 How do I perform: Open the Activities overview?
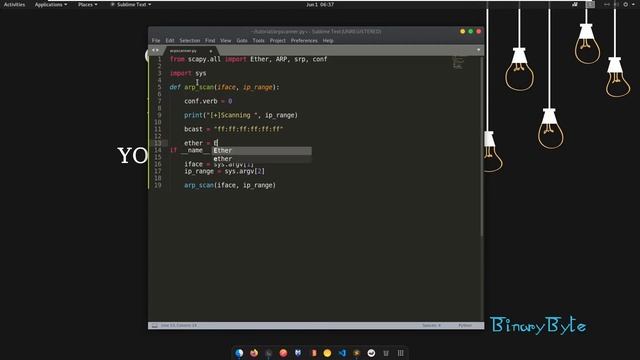tap(14, 4)
